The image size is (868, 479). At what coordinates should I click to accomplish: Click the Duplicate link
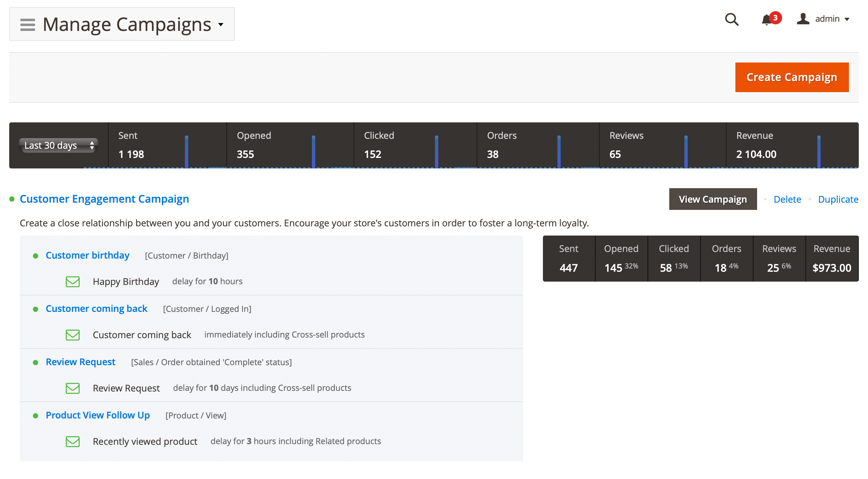tap(838, 199)
